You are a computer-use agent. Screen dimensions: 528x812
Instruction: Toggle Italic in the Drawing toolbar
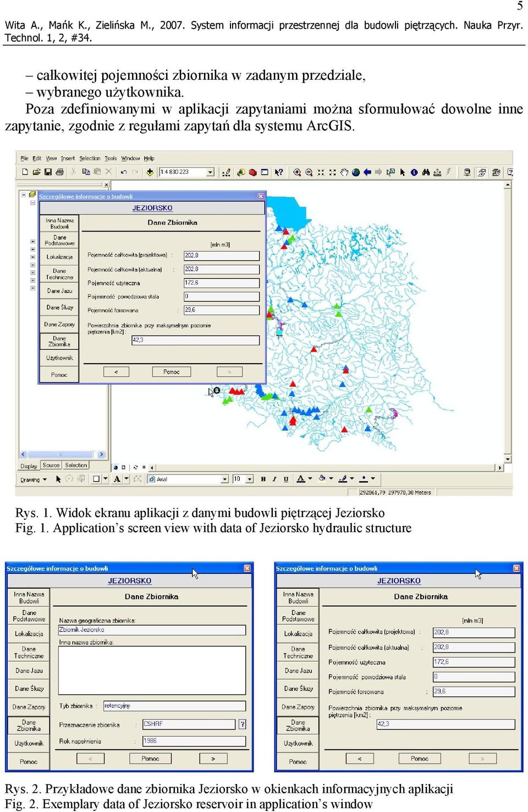[x=274, y=479]
